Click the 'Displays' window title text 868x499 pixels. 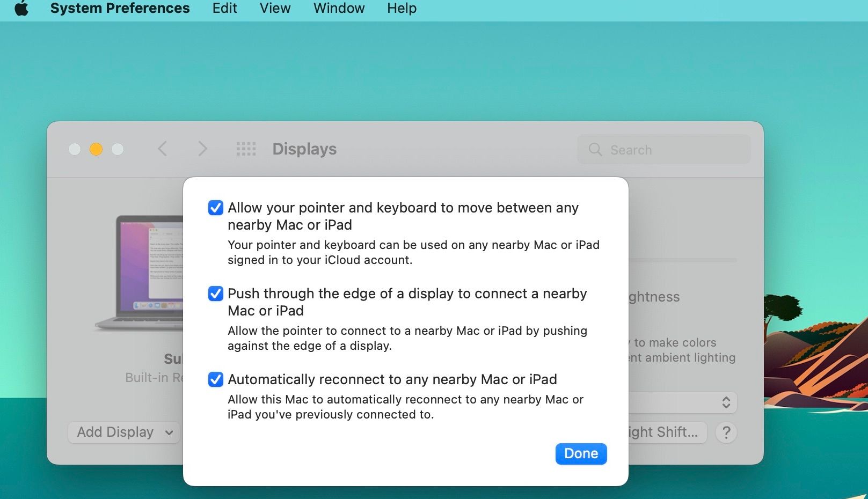304,149
